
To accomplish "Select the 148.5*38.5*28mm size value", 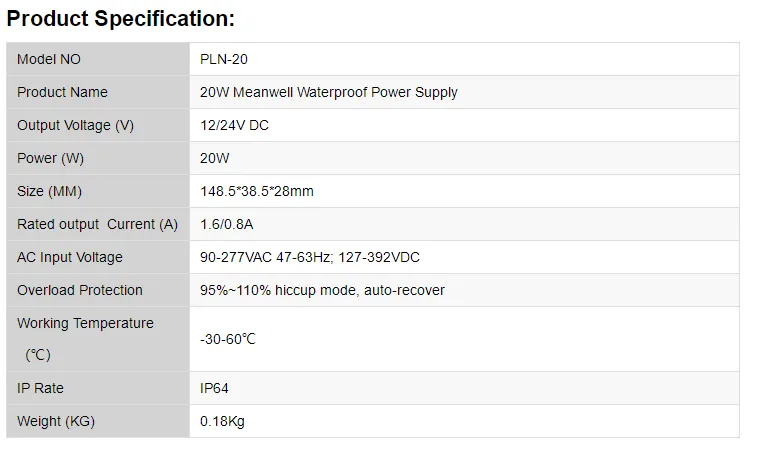I will [257, 191].
